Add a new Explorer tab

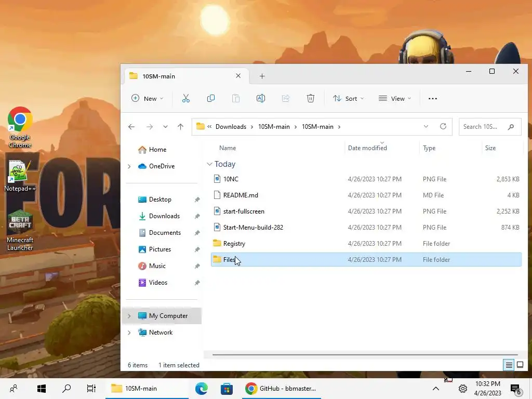point(262,76)
